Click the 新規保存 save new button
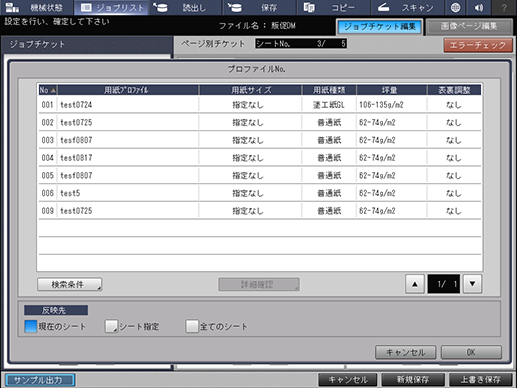The width and height of the screenshot is (517, 388). click(x=413, y=380)
